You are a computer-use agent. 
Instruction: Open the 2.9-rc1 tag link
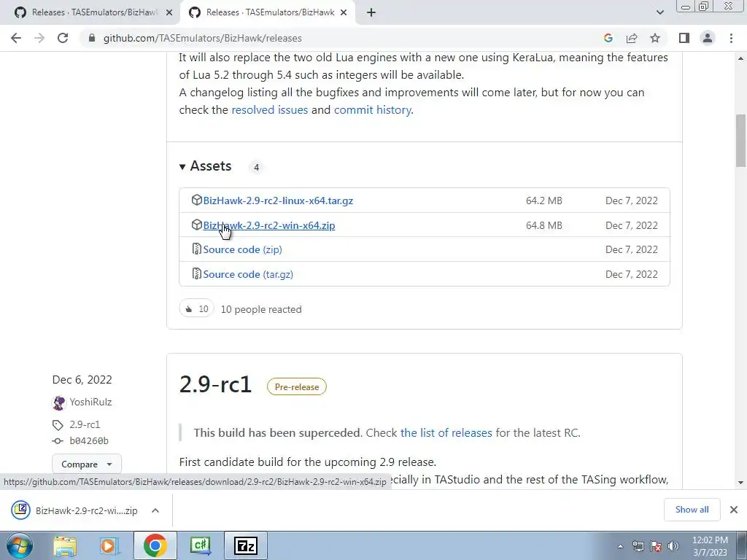coord(85,424)
